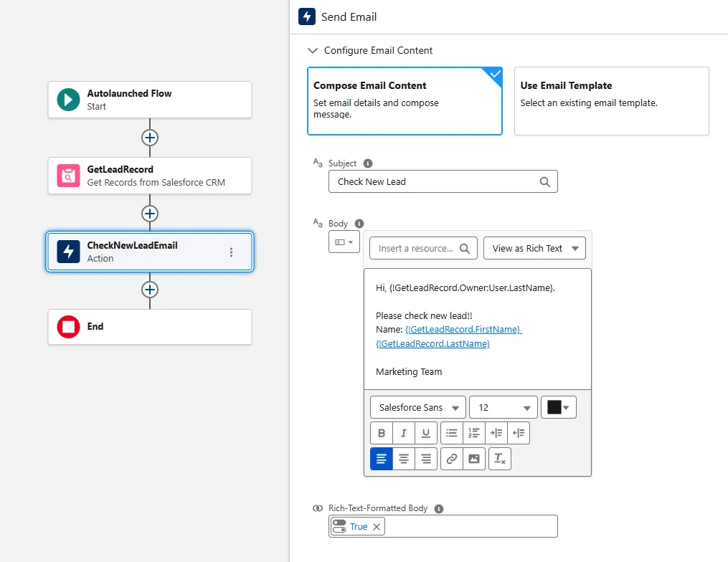Toggle underline formatting

[426, 433]
